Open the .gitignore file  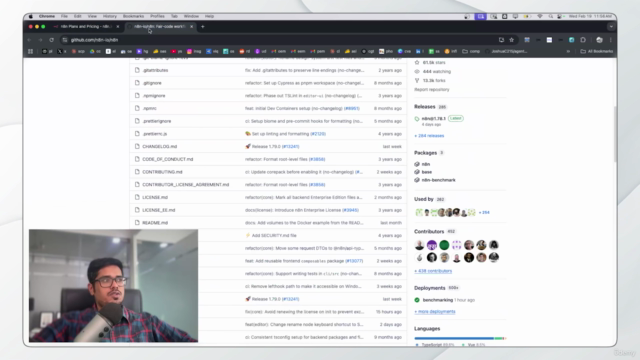click(152, 83)
